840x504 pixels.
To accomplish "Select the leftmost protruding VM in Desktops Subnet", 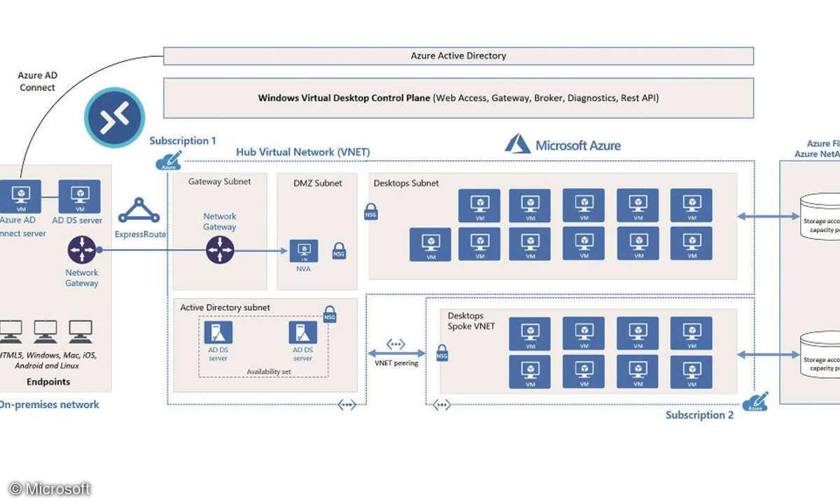I will [430, 245].
